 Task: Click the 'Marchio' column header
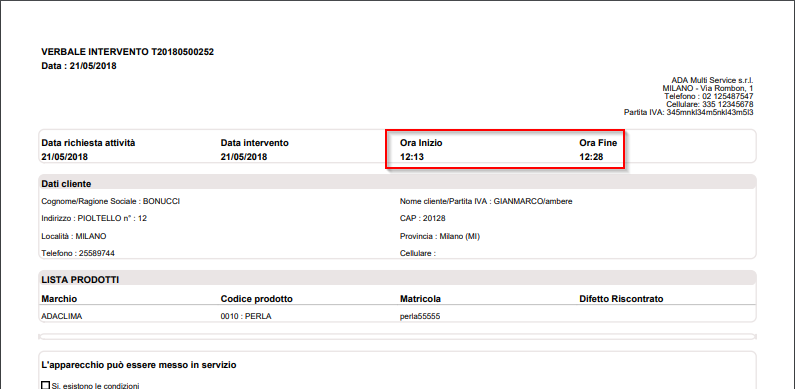[59, 299]
